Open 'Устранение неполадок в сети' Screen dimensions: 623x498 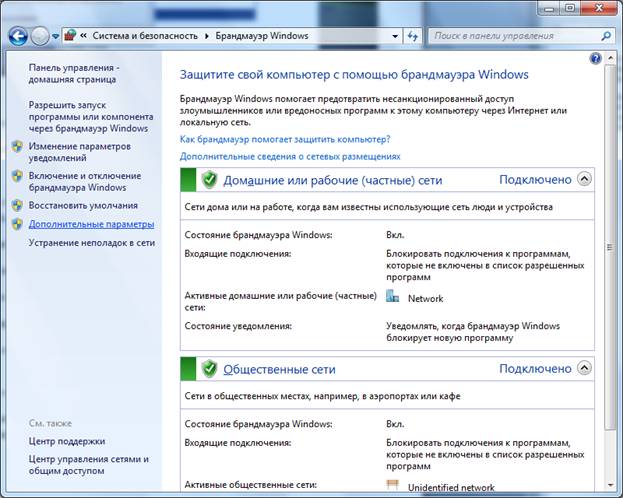(92, 243)
